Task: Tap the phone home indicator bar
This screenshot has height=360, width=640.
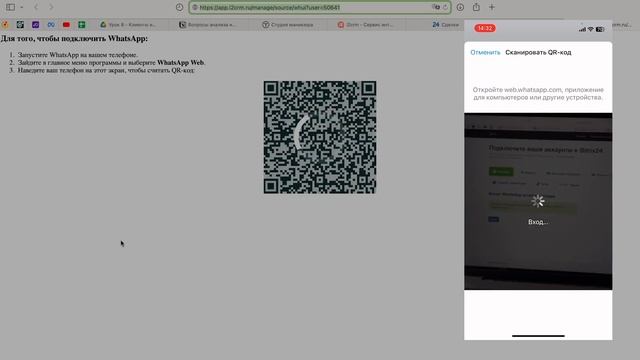Action: point(538,336)
